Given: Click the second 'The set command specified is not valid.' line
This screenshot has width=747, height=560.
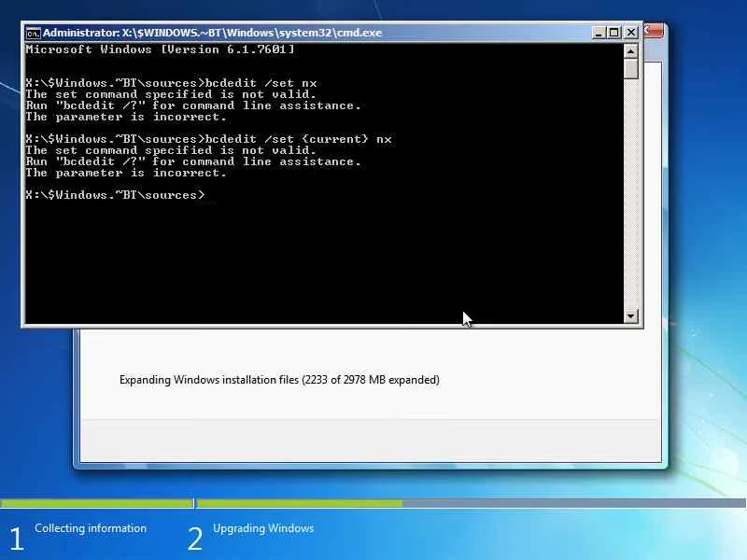Looking at the screenshot, I should tap(171, 150).
